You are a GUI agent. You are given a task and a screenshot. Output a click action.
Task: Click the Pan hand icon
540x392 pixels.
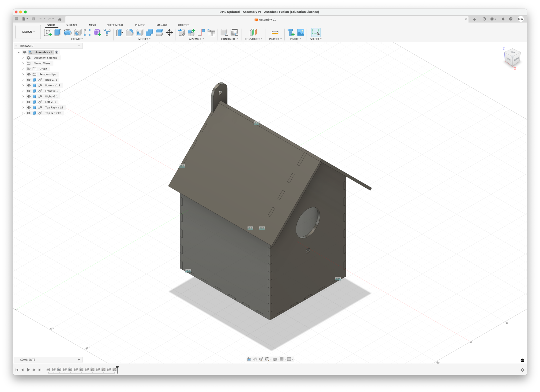point(255,359)
